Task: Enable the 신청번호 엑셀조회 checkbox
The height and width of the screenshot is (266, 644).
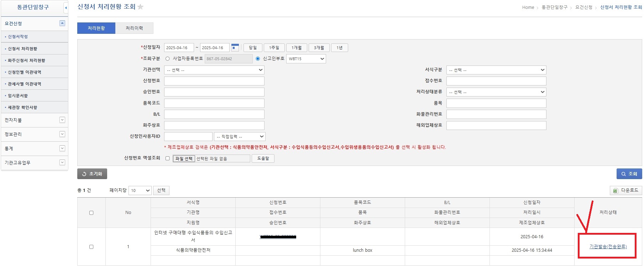Action: point(167,158)
